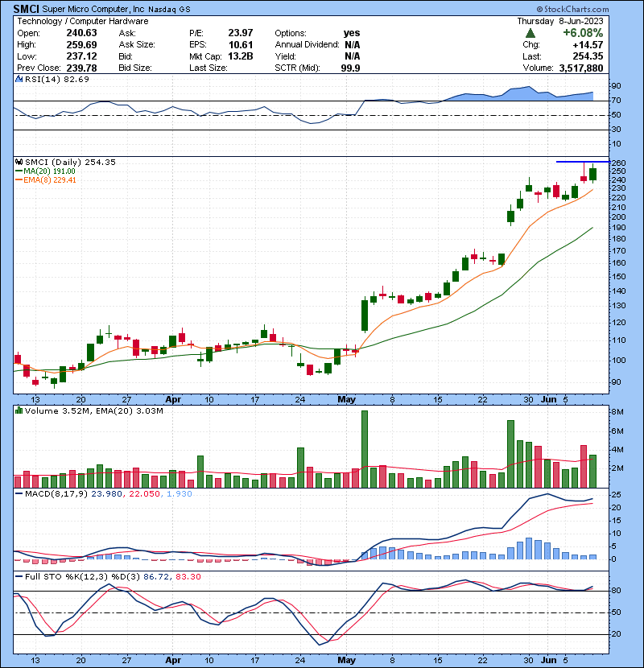The image size is (644, 668).
Task: Click the SCTR (Mid) value 99.9
Action: coord(350,68)
